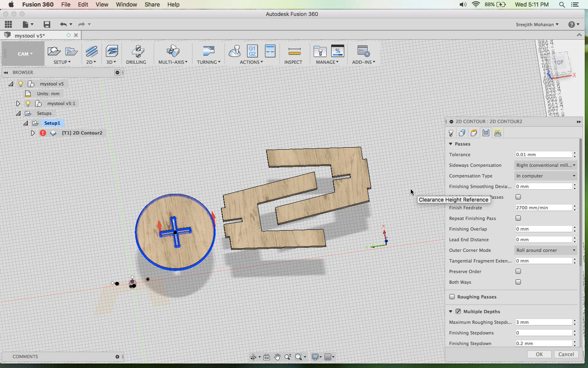Open the File menu
Image resolution: width=588 pixels, height=368 pixels.
tap(66, 4)
